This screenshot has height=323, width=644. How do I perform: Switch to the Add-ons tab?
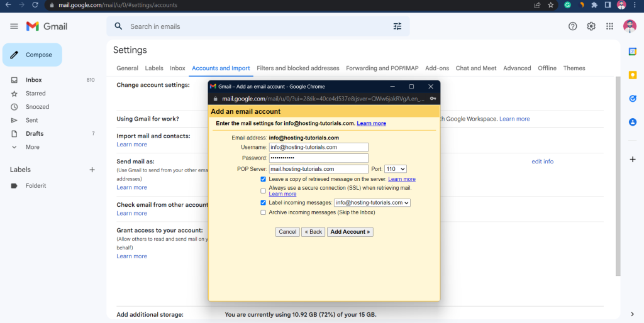click(x=437, y=68)
